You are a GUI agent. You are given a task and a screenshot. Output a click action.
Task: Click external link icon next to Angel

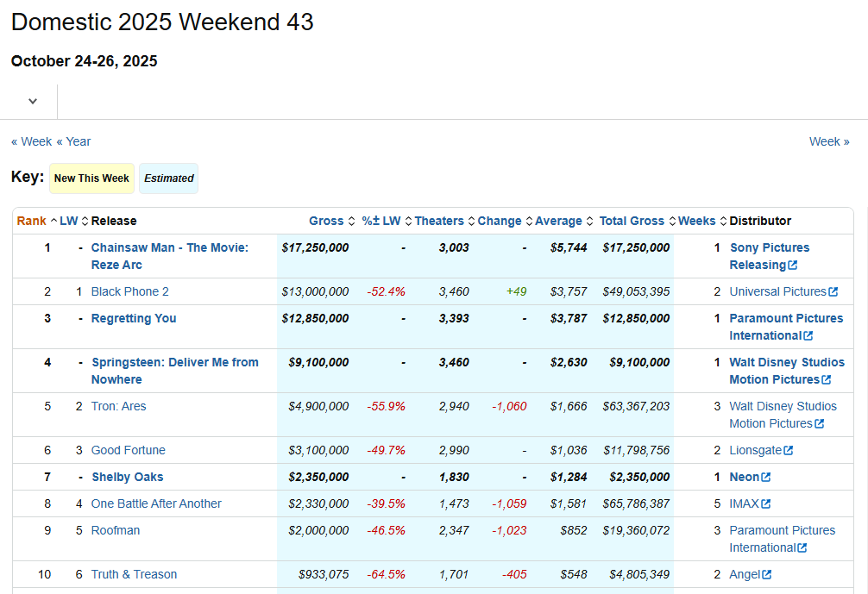[x=766, y=575]
